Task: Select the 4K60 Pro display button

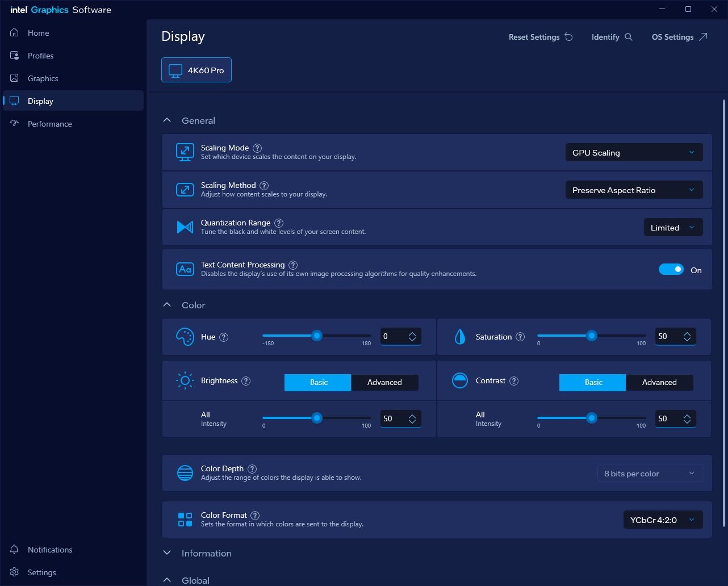Action: pos(196,70)
